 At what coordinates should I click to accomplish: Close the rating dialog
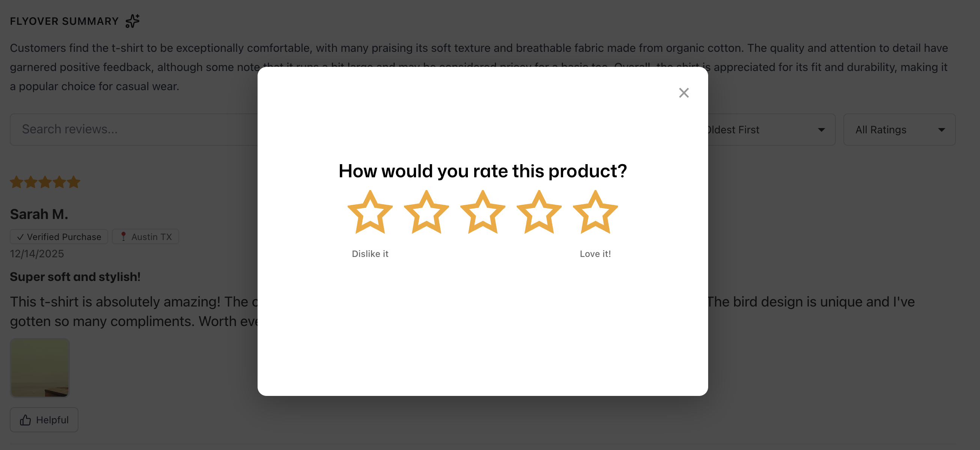[x=684, y=92]
